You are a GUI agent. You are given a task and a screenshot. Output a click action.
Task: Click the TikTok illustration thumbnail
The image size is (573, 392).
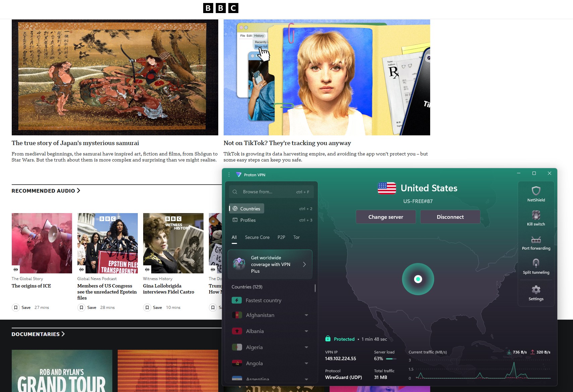click(x=327, y=77)
